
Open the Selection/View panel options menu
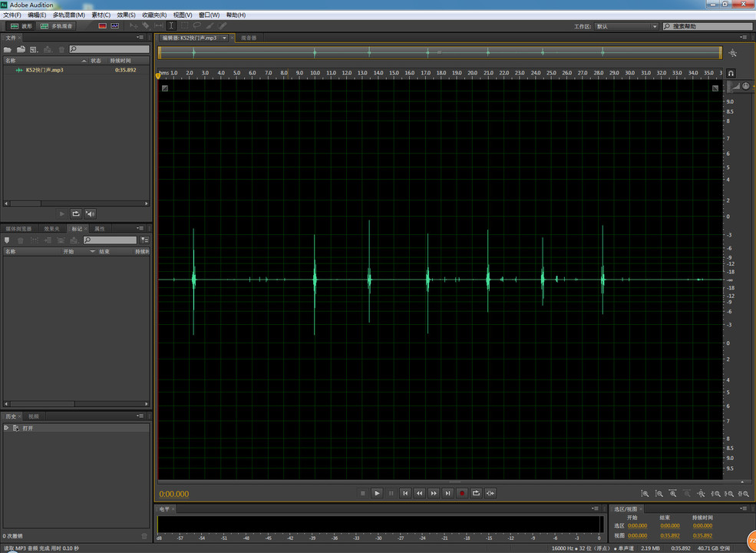tap(744, 508)
